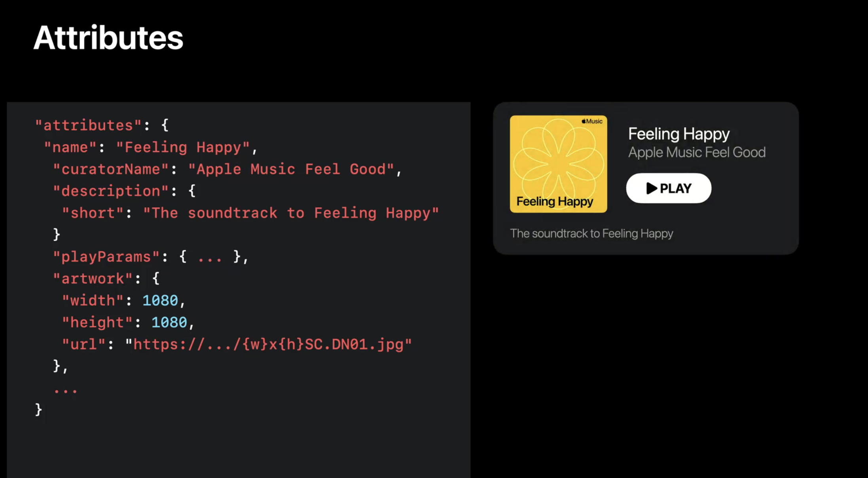Select the Feeling Happy playlist title on the card
This screenshot has width=868, height=478.
coord(679,134)
